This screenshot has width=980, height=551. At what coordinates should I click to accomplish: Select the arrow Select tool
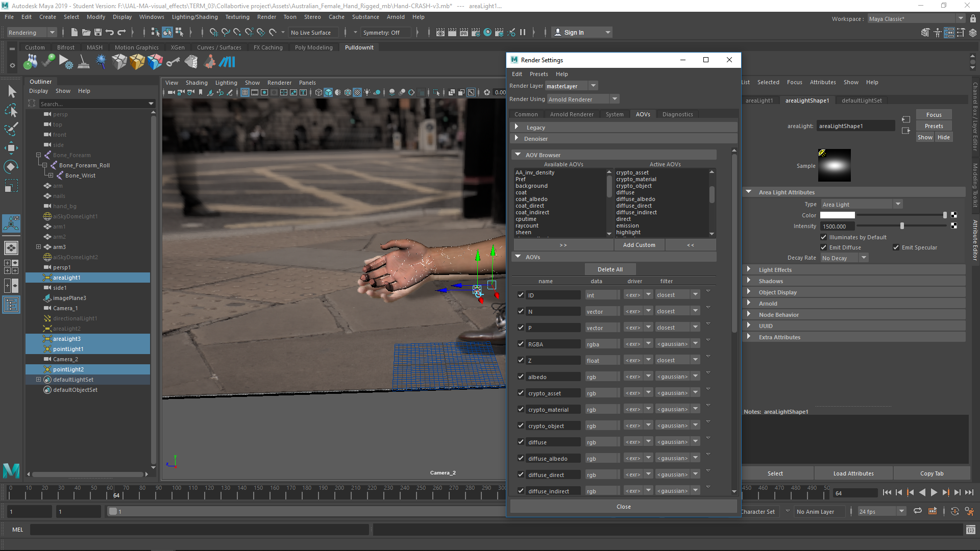tap(12, 92)
